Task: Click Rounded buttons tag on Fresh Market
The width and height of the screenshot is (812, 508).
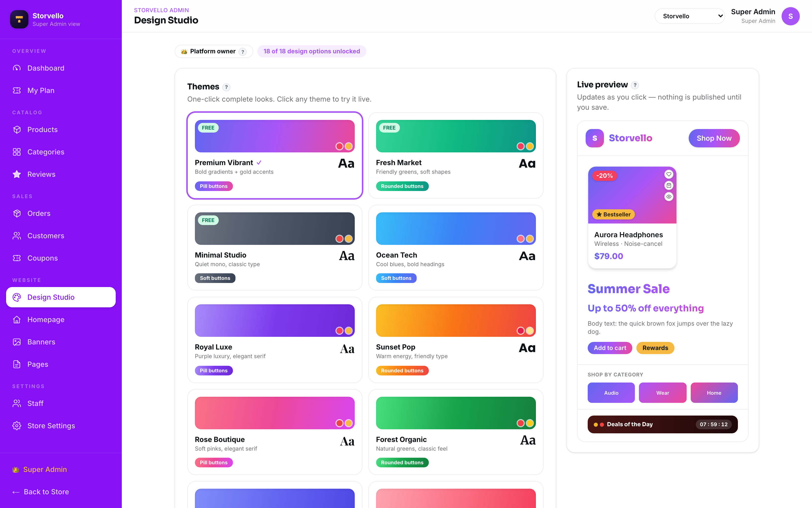Action: [x=402, y=186]
